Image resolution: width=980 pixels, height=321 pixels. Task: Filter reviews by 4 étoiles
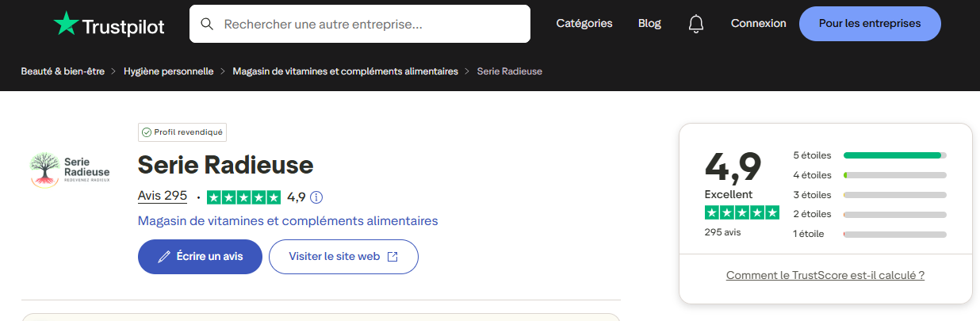click(870, 175)
